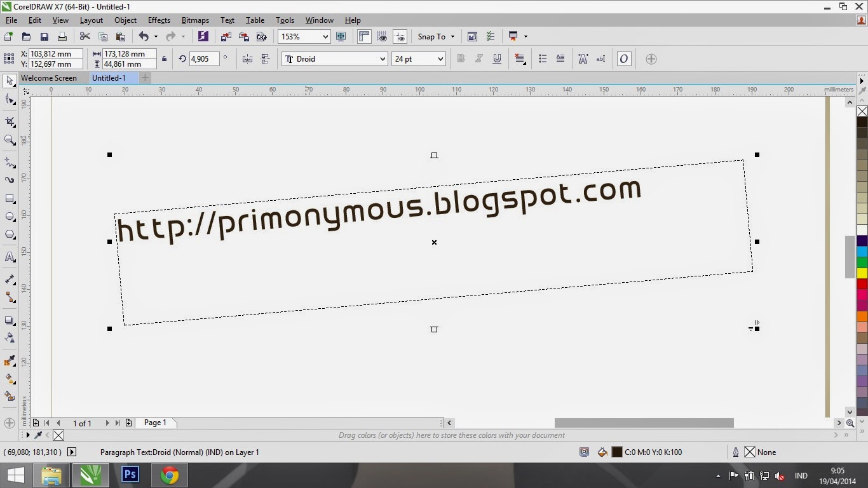This screenshot has width=868, height=488.
Task: Select the Polygon tool
Action: coord(10,234)
